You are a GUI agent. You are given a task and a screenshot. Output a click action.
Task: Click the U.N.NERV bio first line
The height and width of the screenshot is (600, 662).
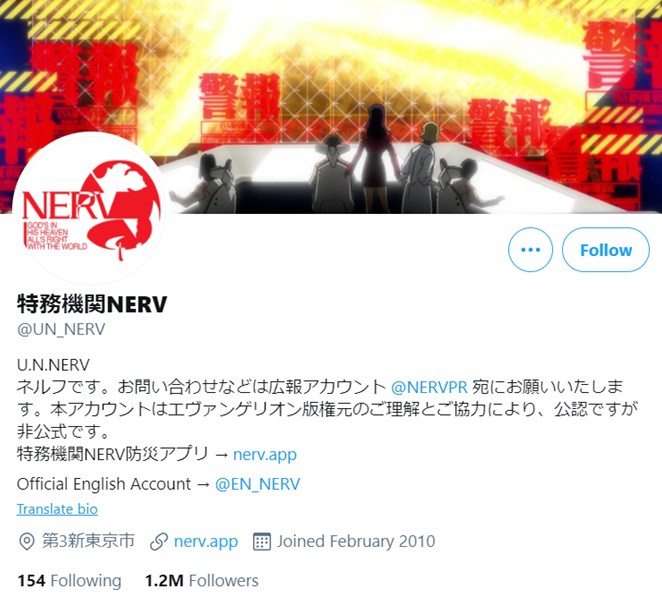[53, 365]
